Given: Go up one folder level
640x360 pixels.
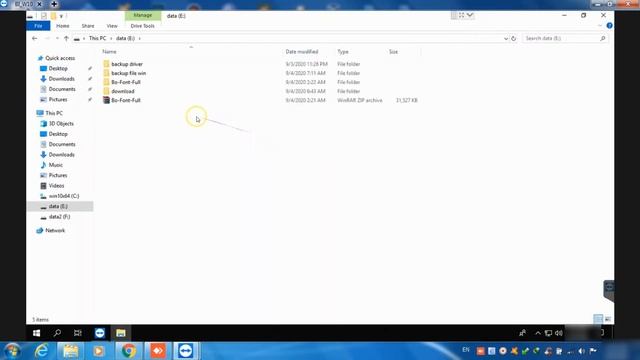Looking at the screenshot, I should click(66, 38).
